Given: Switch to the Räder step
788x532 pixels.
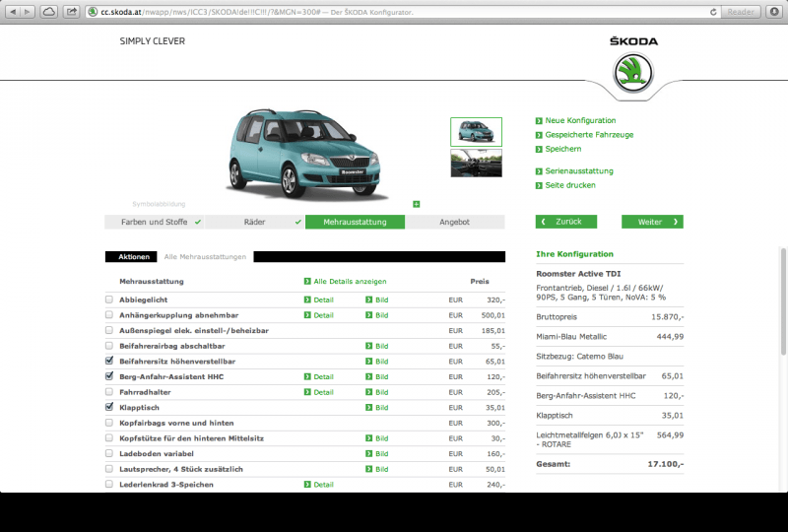Looking at the screenshot, I should tap(254, 222).
